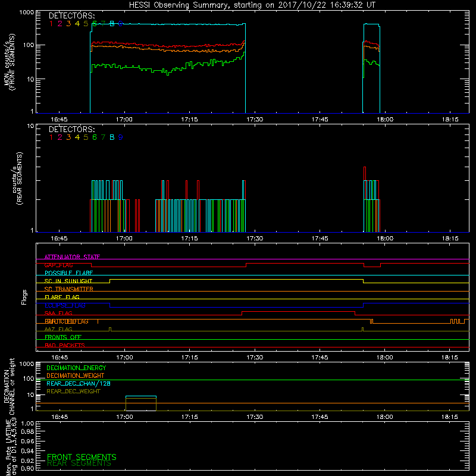Click the 0.94 tick on livetime y-axis
This screenshot has height=476, width=476.
(x=28, y=451)
